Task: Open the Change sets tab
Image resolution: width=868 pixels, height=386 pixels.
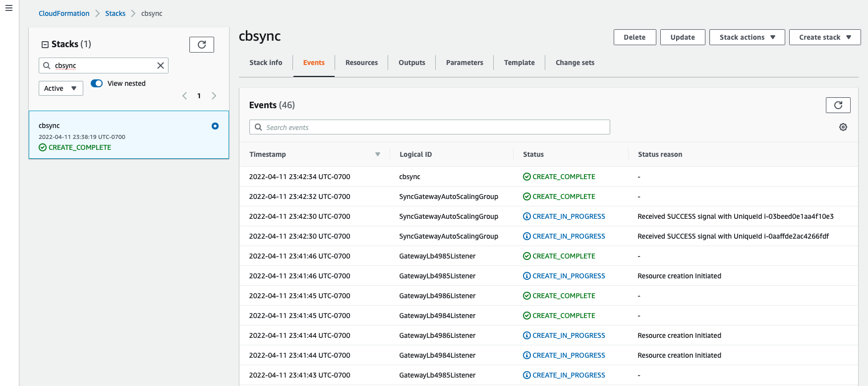Action: point(575,63)
